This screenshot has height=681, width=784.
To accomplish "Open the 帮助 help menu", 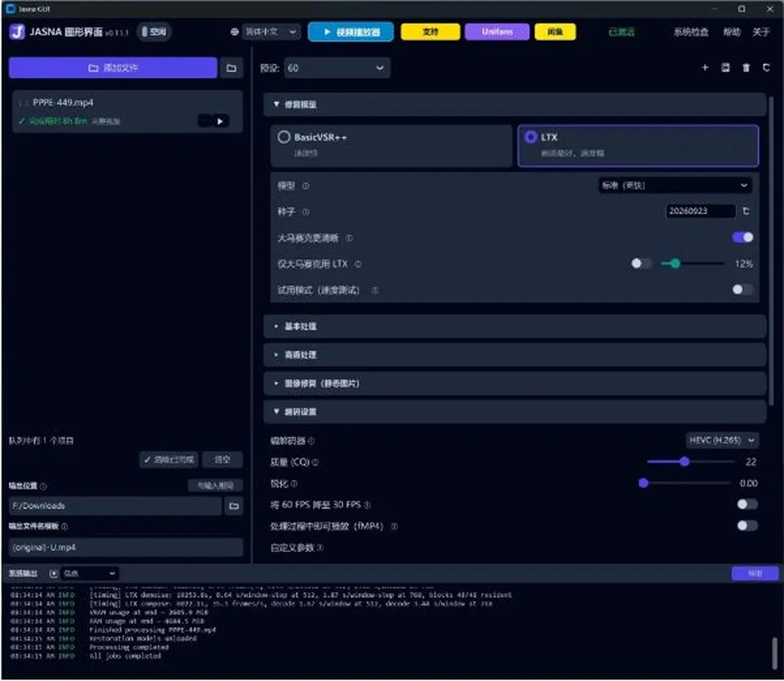I will 732,32.
